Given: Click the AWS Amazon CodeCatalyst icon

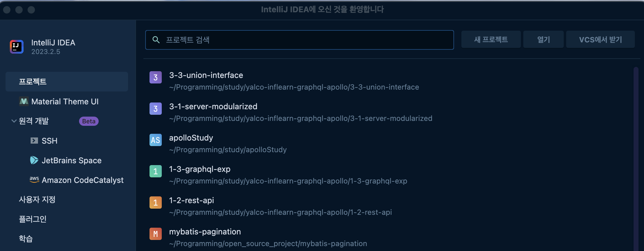Looking at the screenshot, I should pyautogui.click(x=34, y=180).
